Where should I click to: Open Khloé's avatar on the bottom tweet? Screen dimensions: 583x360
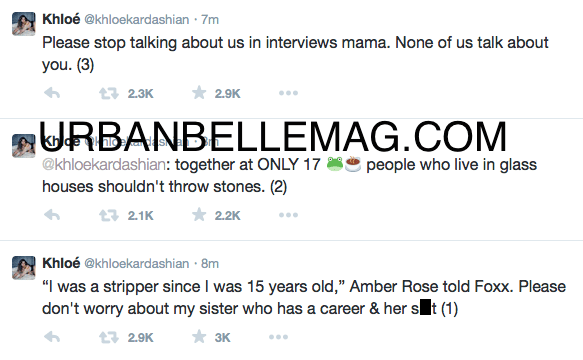[x=24, y=268]
